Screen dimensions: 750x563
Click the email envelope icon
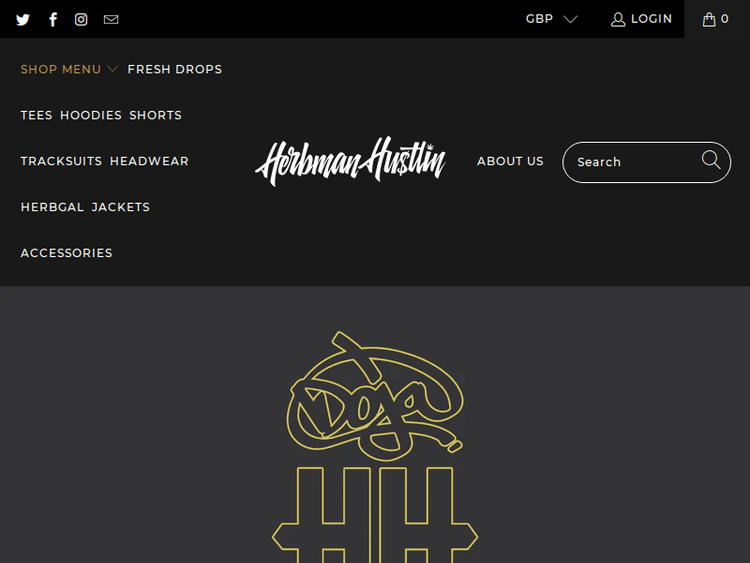[x=111, y=20]
